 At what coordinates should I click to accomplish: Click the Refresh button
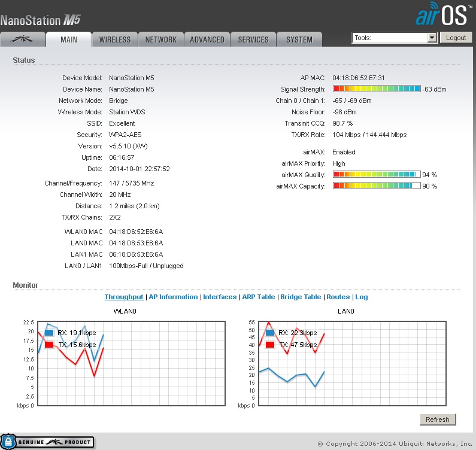point(438,419)
